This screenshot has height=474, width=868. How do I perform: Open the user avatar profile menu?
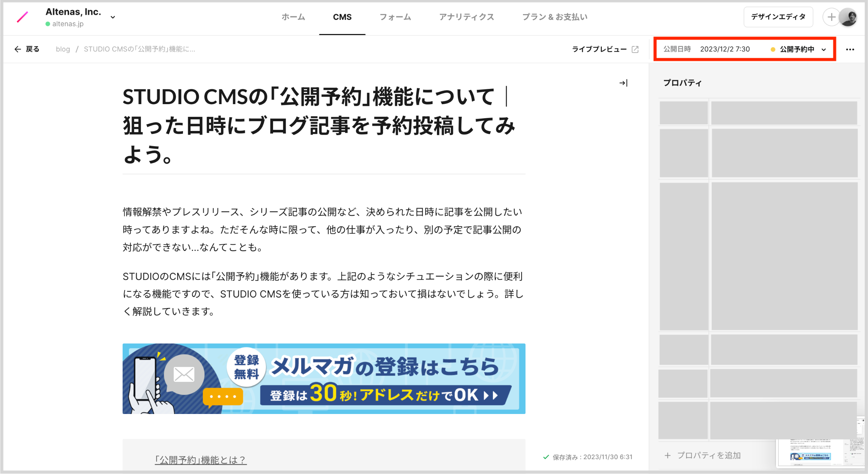pos(848,17)
